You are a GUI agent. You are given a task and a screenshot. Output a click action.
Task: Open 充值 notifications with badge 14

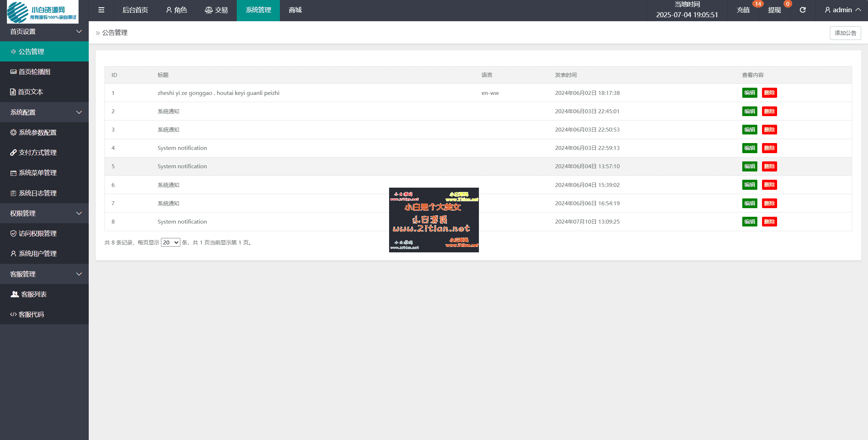pyautogui.click(x=743, y=10)
